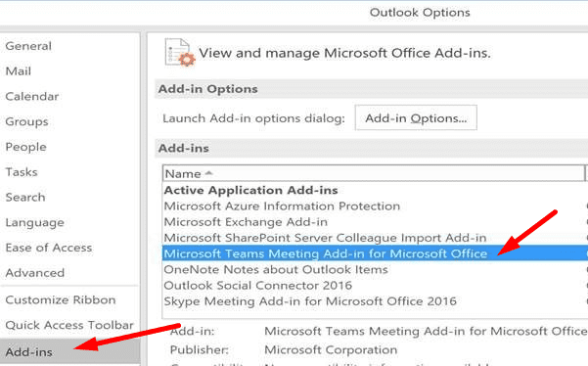The image size is (588, 366).
Task: Click the Add-in Options... button
Action: click(416, 117)
